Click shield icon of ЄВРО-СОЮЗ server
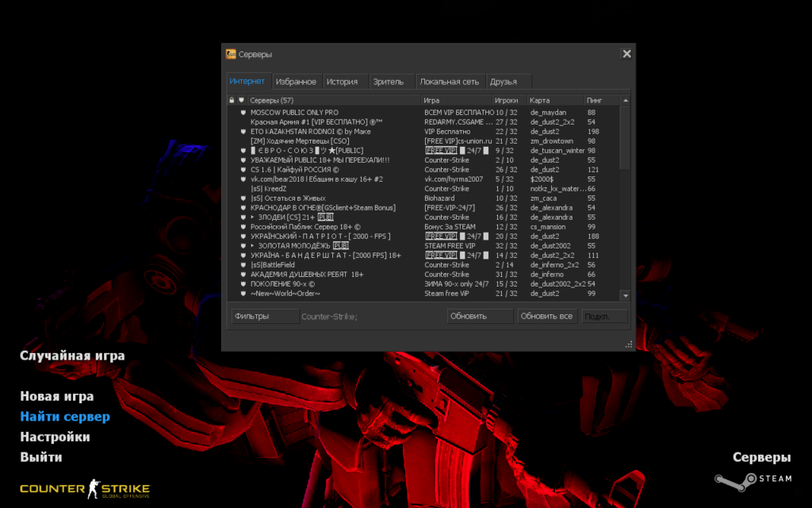The image size is (812, 508). (243, 151)
